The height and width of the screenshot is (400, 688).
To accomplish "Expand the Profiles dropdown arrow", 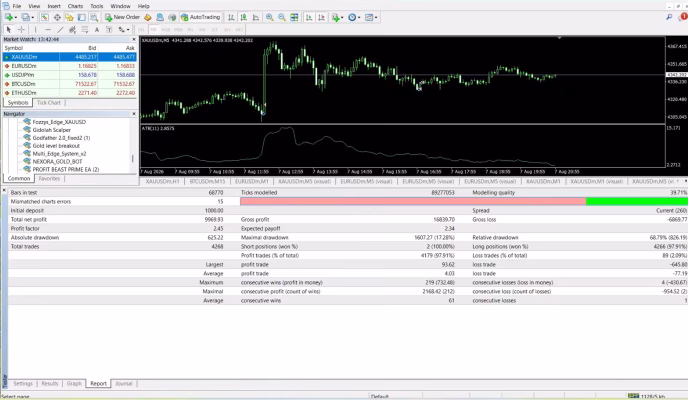I will pos(33,18).
